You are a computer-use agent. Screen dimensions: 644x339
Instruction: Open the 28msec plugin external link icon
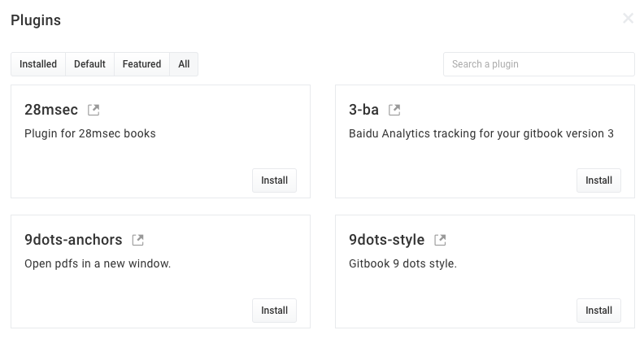pyautogui.click(x=94, y=110)
